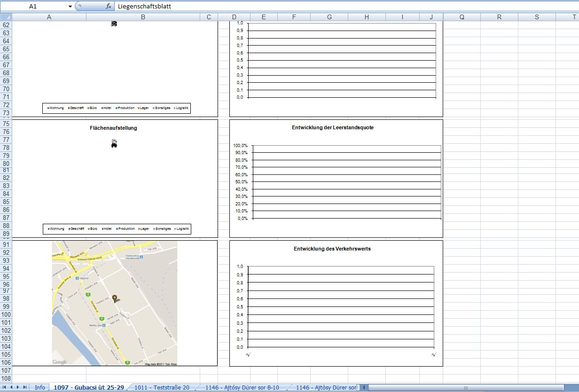Select the 1097 - Gubacsi út 25-29 sheet tab
This screenshot has width=579, height=392.
tap(89, 387)
